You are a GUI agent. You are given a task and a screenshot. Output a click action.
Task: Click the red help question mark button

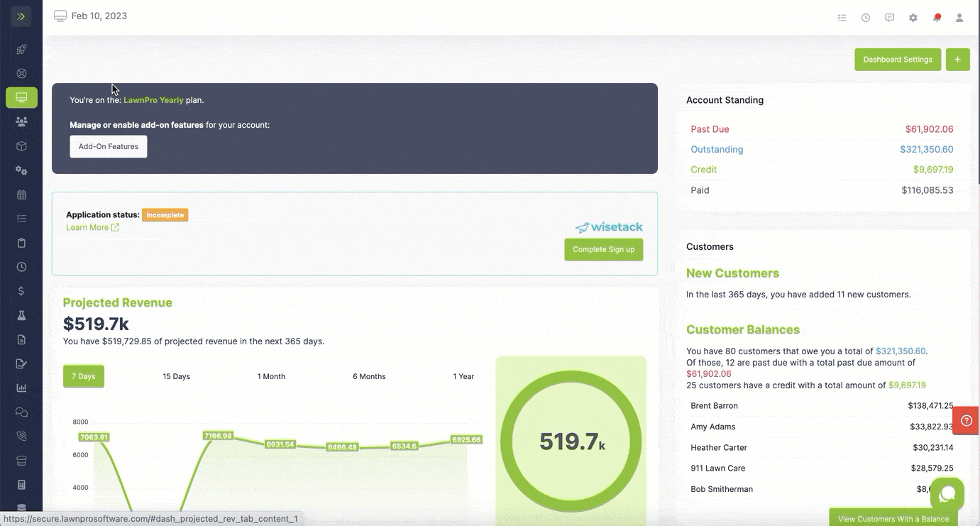[x=966, y=421]
